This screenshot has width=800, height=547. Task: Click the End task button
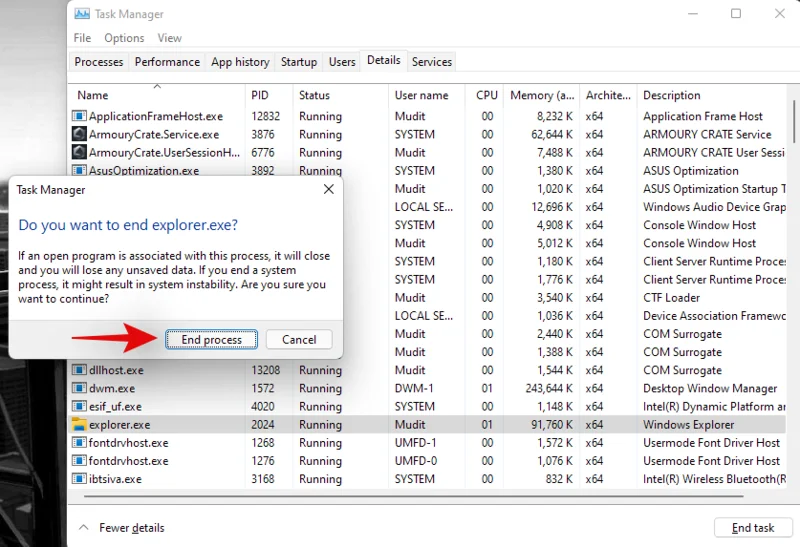[753, 528]
